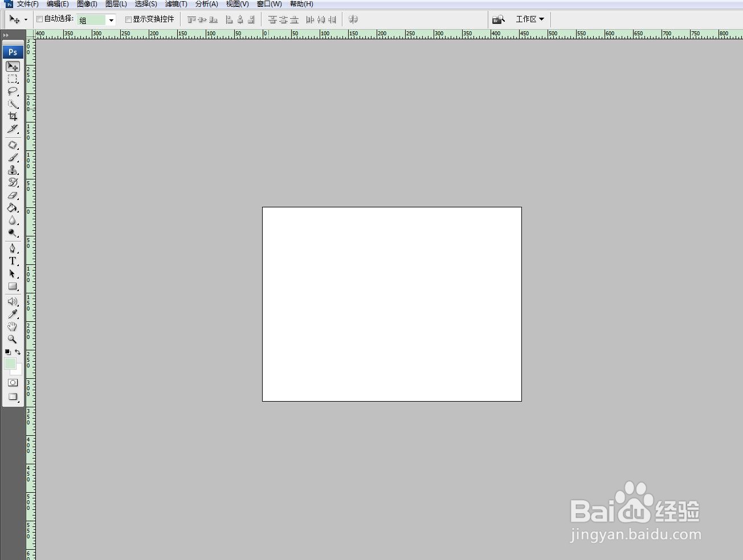Image resolution: width=743 pixels, height=560 pixels.
Task: Toggle Quick Mask mode
Action: 13,383
